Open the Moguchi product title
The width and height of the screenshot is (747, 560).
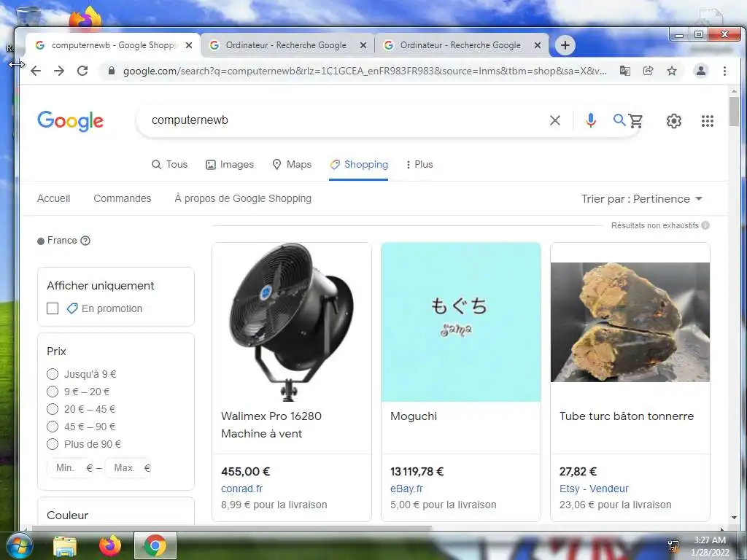point(414,416)
